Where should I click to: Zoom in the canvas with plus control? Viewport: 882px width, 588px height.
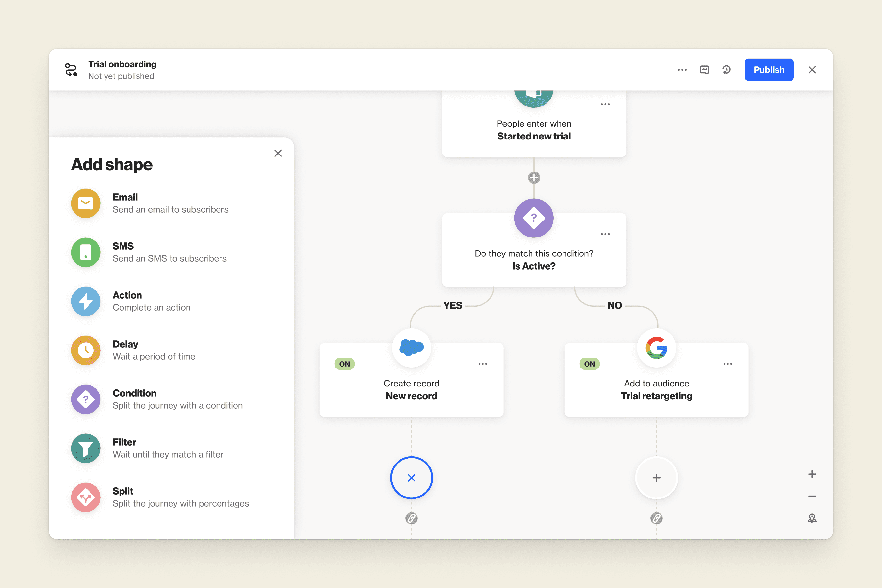point(812,474)
